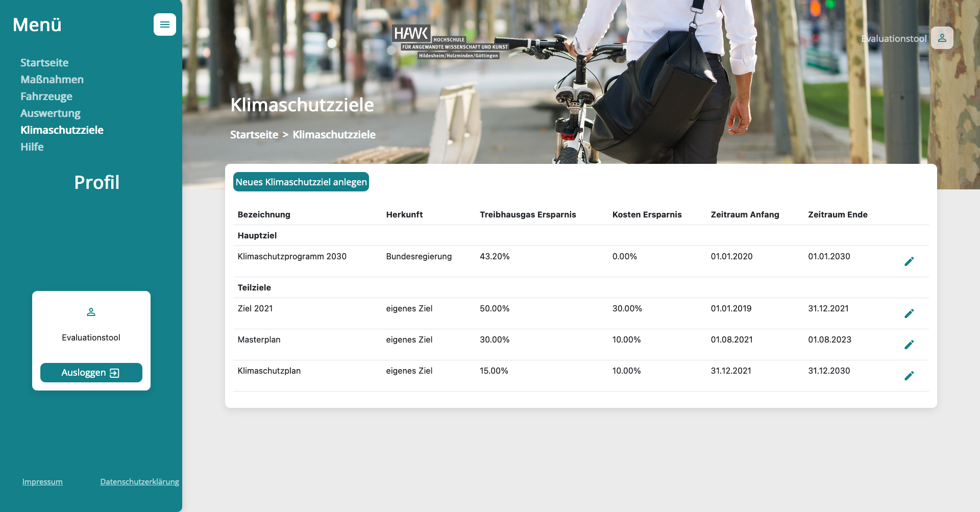Click the HAWK university logo

click(x=450, y=42)
